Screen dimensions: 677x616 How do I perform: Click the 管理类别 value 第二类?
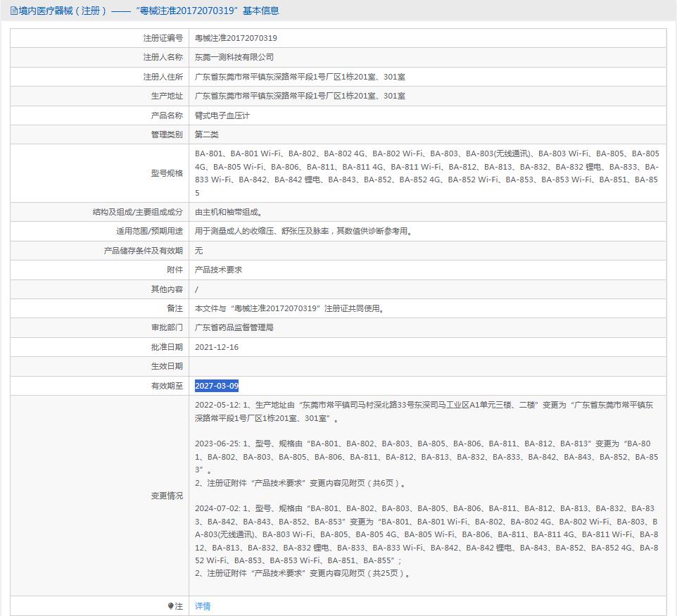click(x=207, y=134)
